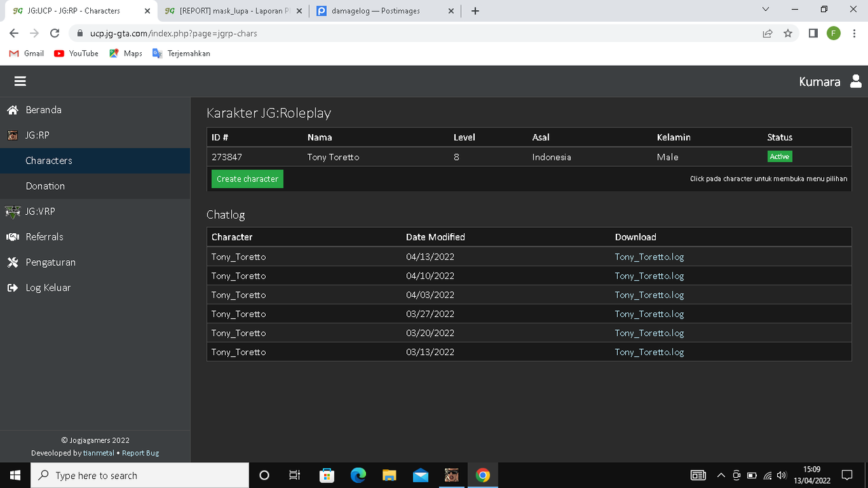
Task: Switch to damagelog Postimages tab
Action: 384,11
